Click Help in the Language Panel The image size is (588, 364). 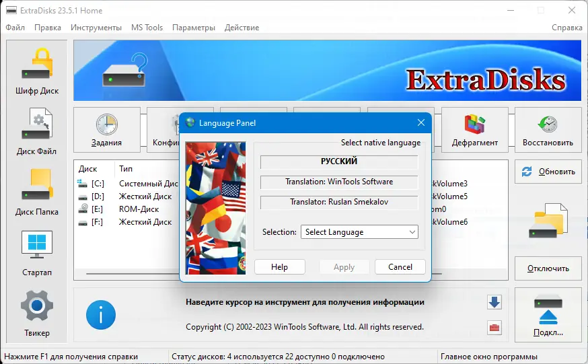tap(279, 267)
